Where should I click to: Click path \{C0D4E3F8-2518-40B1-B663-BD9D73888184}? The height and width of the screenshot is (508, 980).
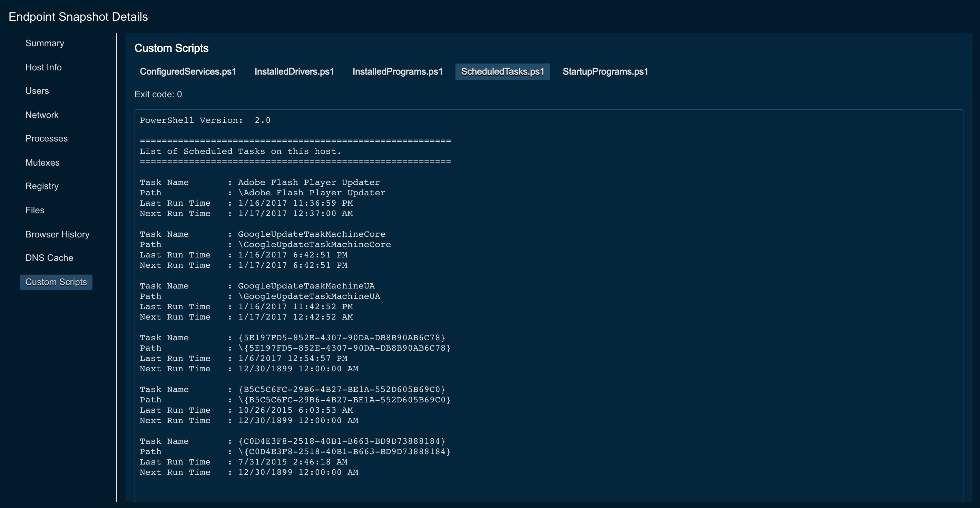(x=344, y=451)
